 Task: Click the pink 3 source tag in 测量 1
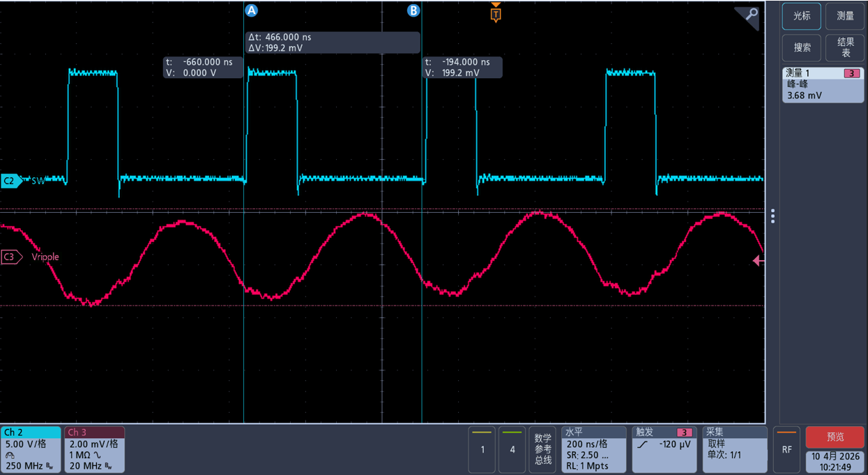click(x=851, y=73)
